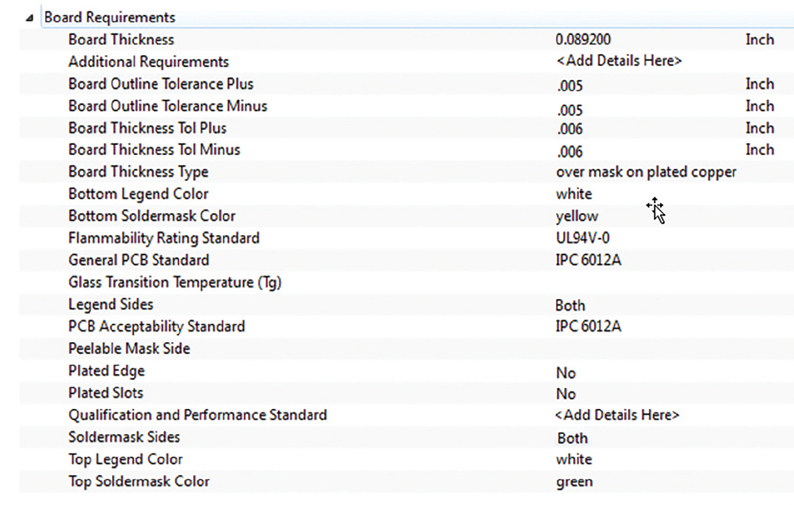Toggle Plated Edge No value

tap(566, 373)
